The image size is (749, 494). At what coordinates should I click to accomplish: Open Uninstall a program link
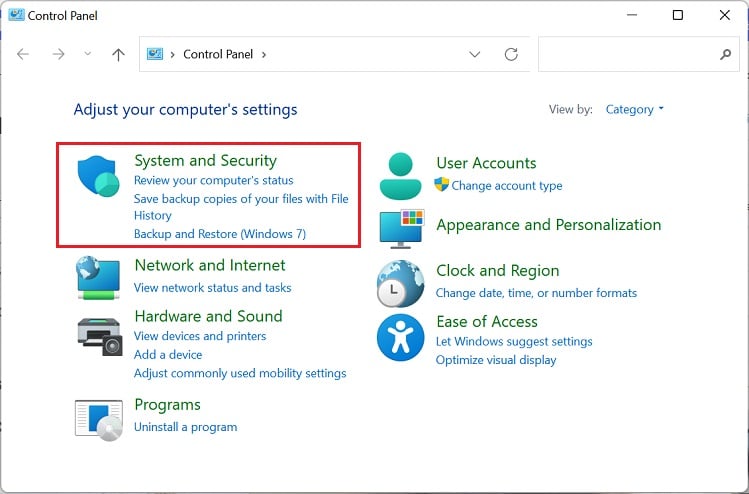pos(185,427)
